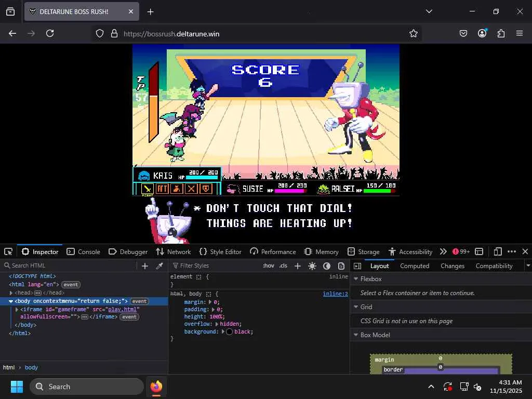This screenshot has width=532, height=399.
Task: Show more DevTools tools chevron
Action: (x=443, y=251)
